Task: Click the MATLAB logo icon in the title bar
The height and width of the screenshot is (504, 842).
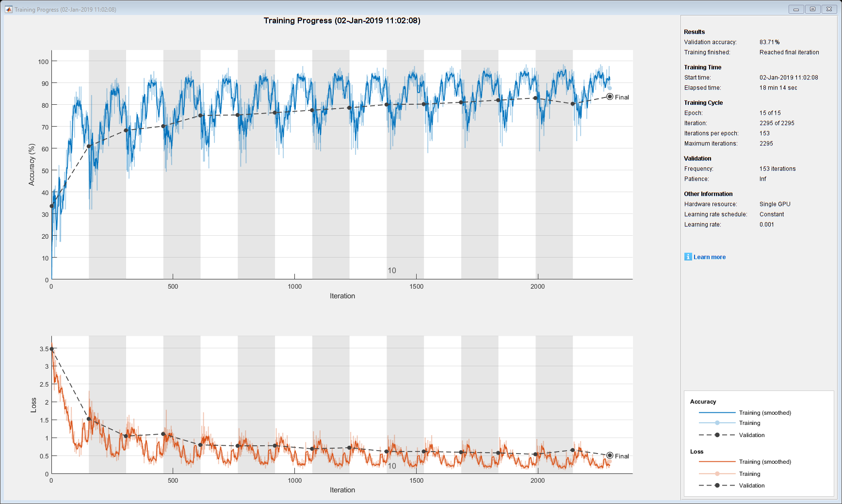Action: pos(8,9)
